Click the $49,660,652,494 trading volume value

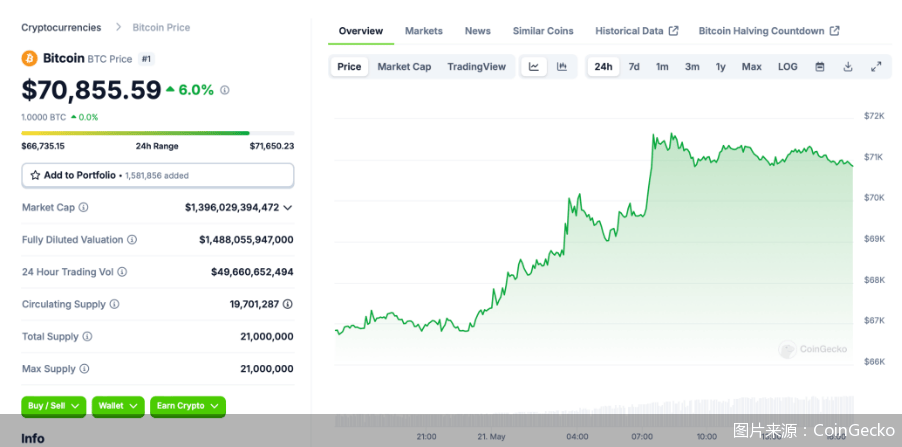tap(252, 272)
